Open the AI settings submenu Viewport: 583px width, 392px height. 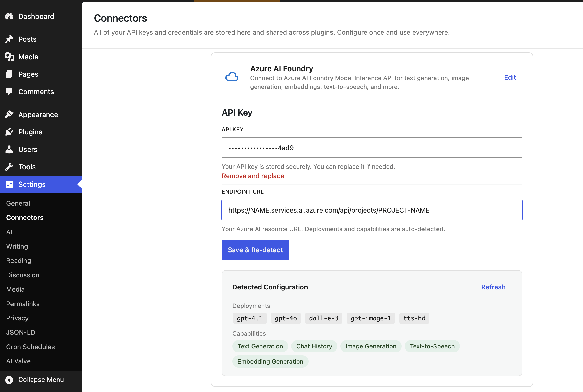pyautogui.click(x=9, y=232)
